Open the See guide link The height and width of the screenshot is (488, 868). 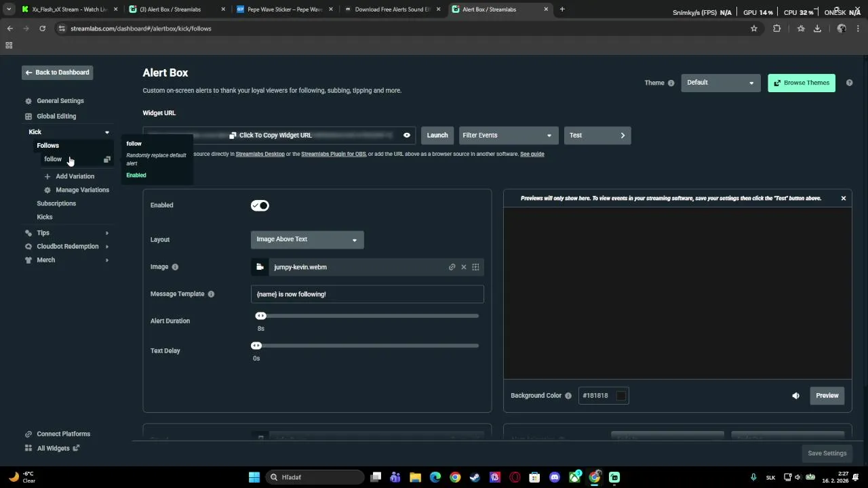tap(532, 155)
